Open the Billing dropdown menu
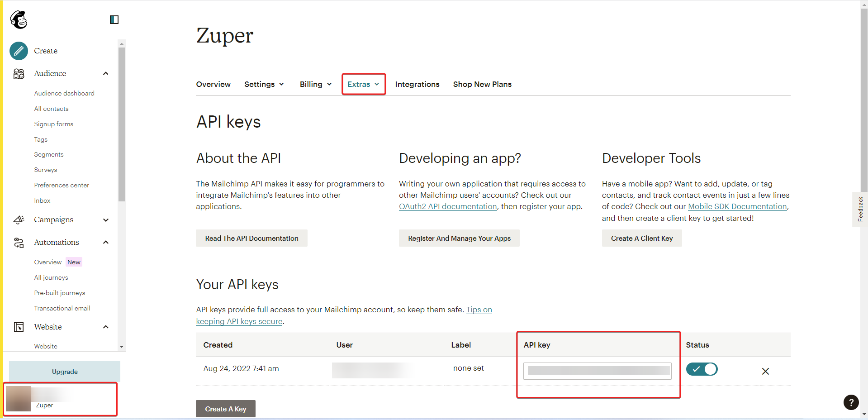The width and height of the screenshot is (868, 420). [316, 84]
